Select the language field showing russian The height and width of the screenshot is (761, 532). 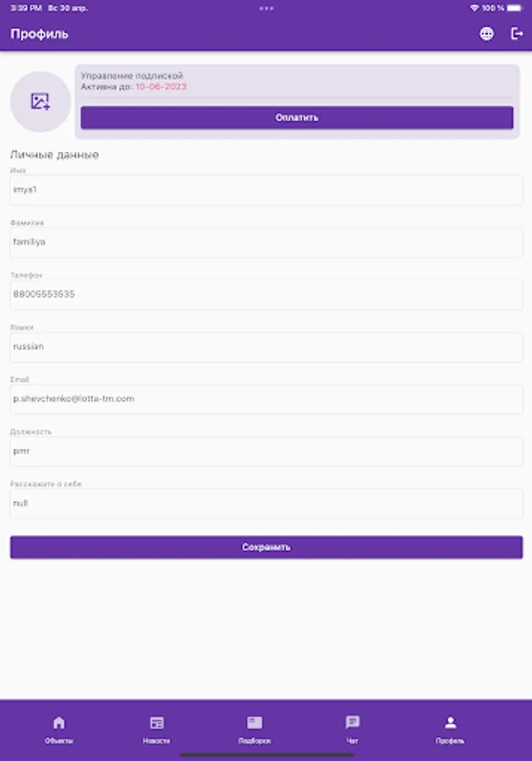tap(266, 347)
